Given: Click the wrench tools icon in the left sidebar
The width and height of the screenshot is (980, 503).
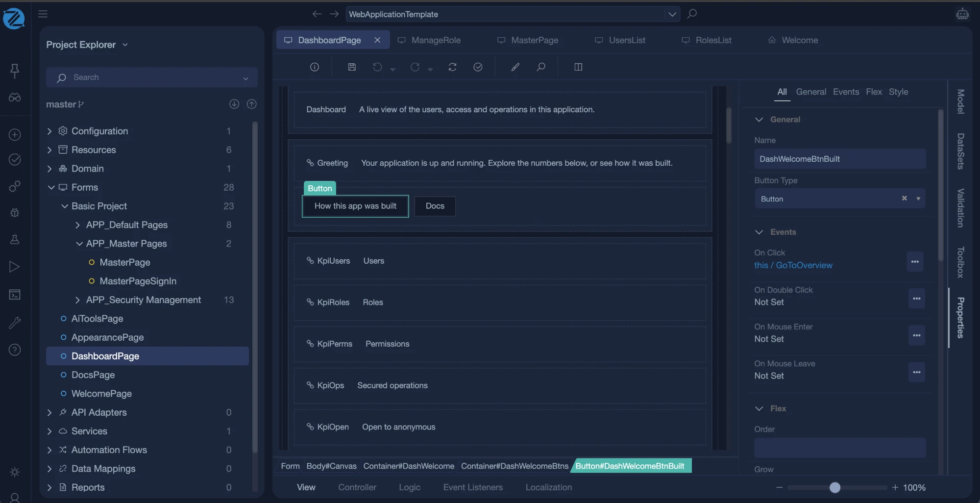Looking at the screenshot, I should pyautogui.click(x=15, y=323).
